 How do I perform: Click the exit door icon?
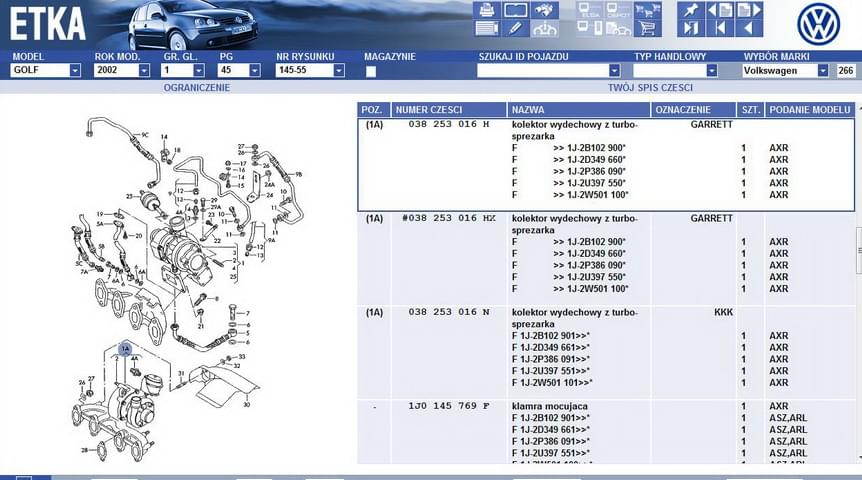click(x=691, y=28)
